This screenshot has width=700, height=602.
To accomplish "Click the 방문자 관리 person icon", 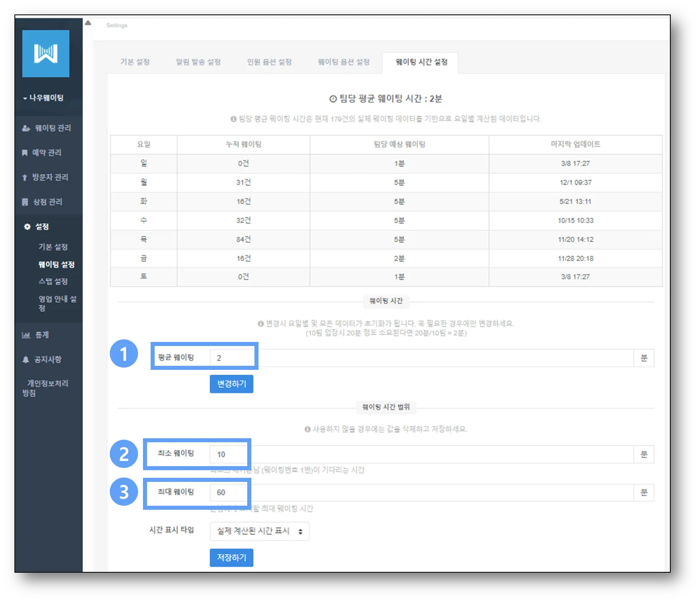I will pyautogui.click(x=25, y=177).
